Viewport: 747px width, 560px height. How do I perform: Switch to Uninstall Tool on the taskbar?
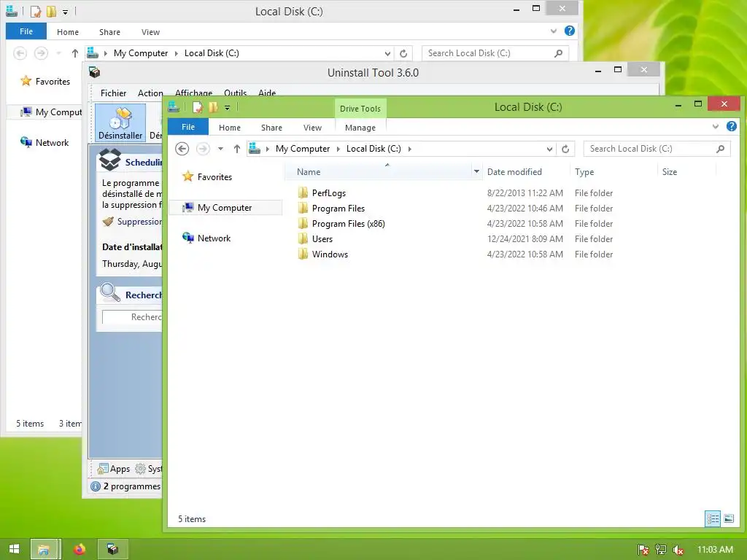point(112,549)
